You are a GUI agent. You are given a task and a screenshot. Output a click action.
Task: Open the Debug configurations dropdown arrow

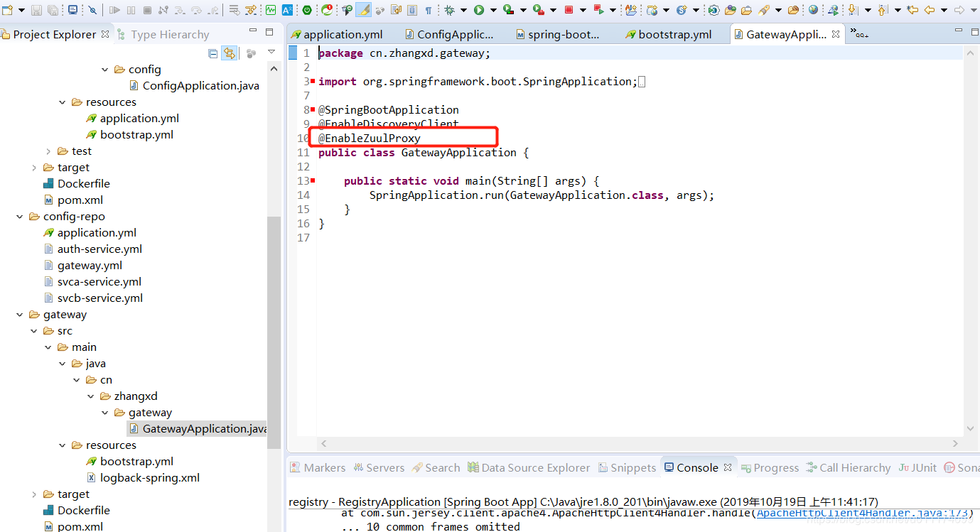463,10
